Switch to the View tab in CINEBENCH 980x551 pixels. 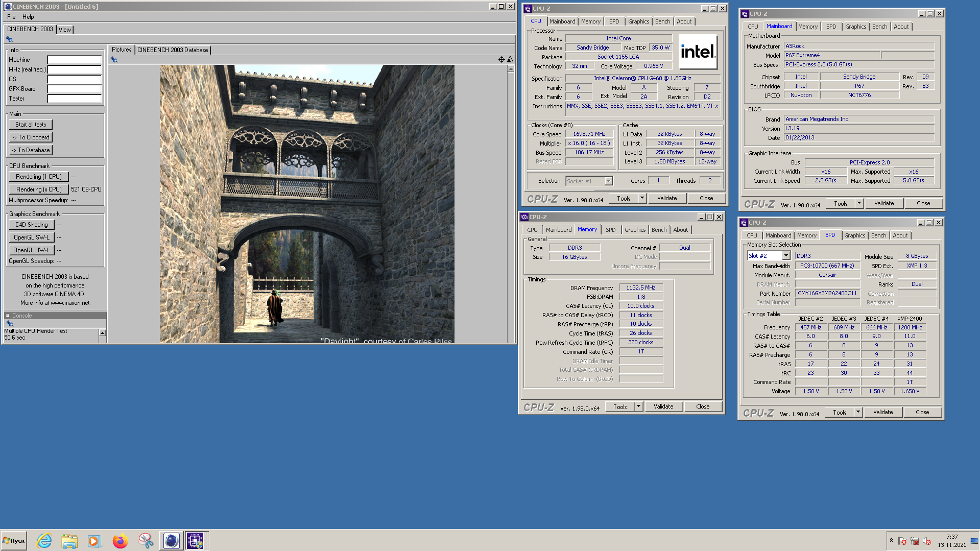pos(64,30)
